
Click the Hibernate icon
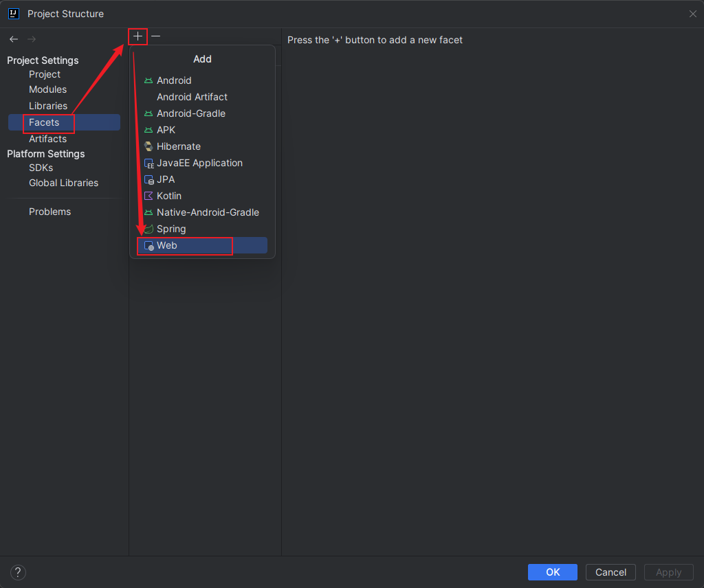(x=148, y=147)
